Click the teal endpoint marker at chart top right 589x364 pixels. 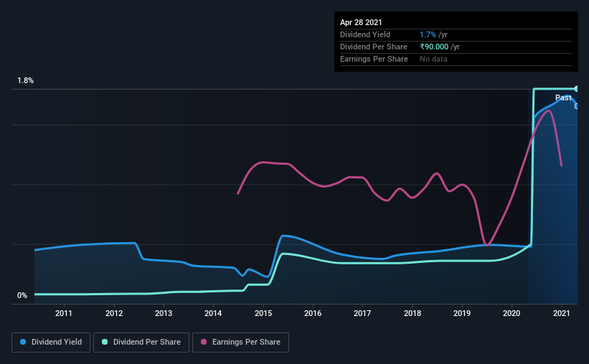click(x=576, y=89)
